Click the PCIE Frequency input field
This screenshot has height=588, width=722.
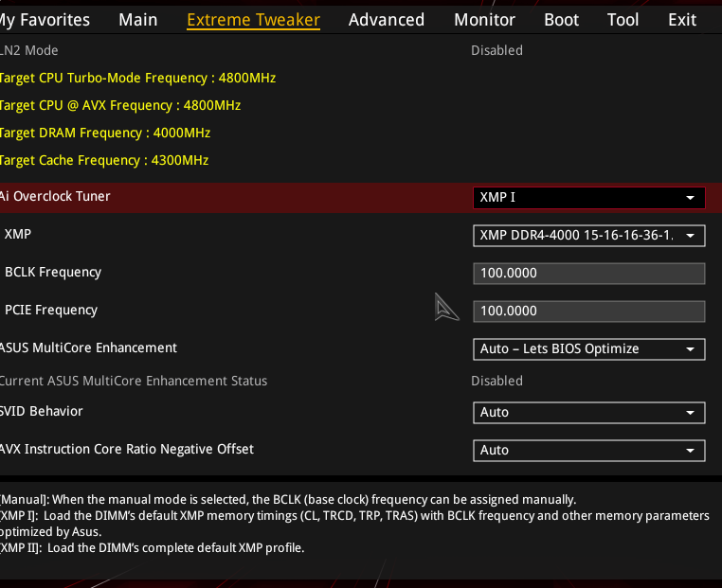[x=589, y=311]
